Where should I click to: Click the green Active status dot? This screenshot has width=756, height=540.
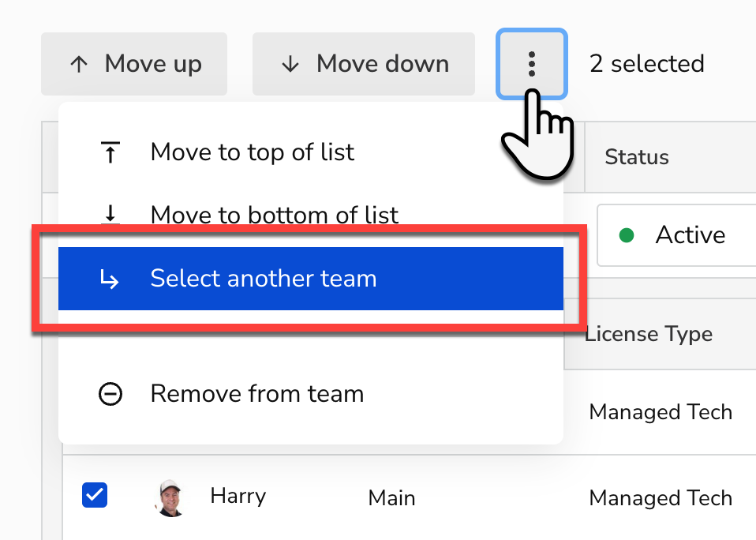pos(627,235)
